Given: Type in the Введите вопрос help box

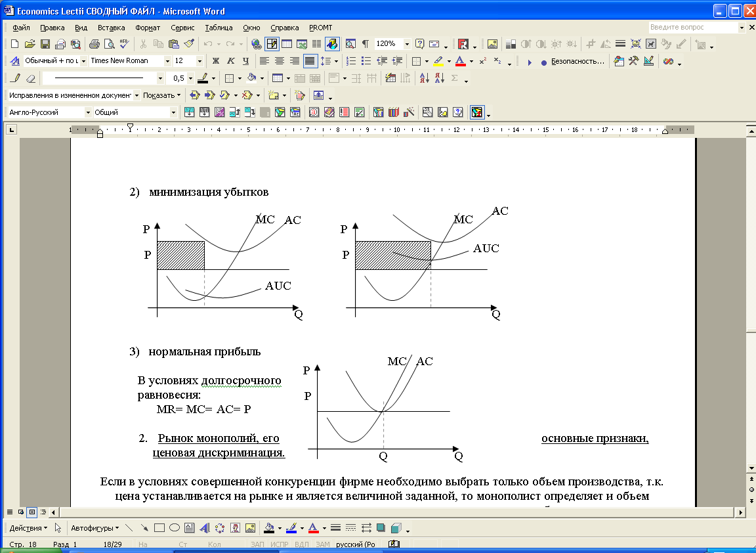Looking at the screenshot, I should coord(693,28).
